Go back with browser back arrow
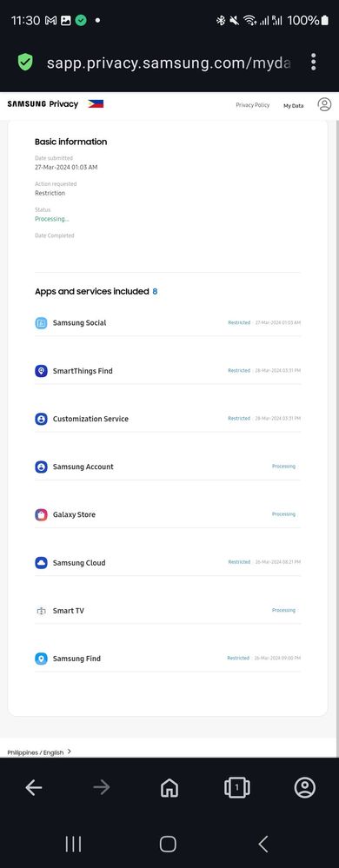Image resolution: width=339 pixels, height=868 pixels. click(x=34, y=788)
